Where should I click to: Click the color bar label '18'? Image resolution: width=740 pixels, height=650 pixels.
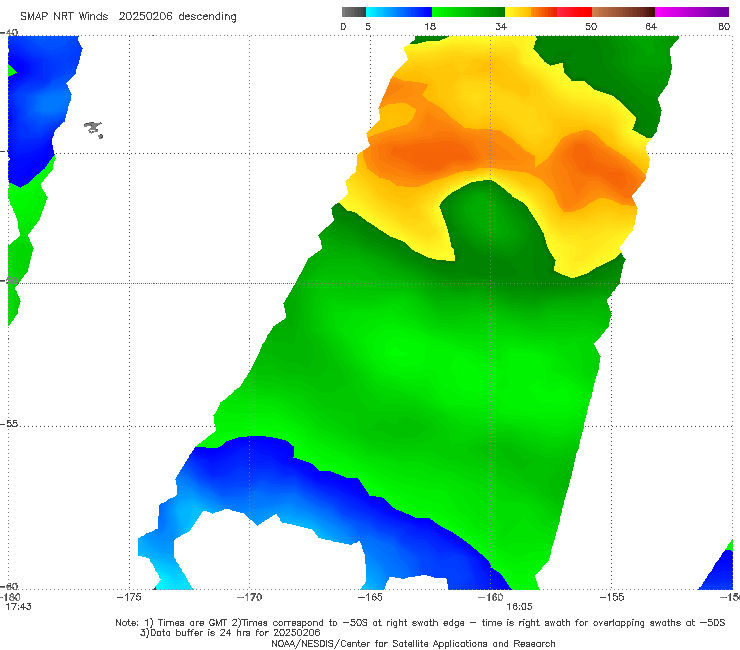click(x=430, y=26)
